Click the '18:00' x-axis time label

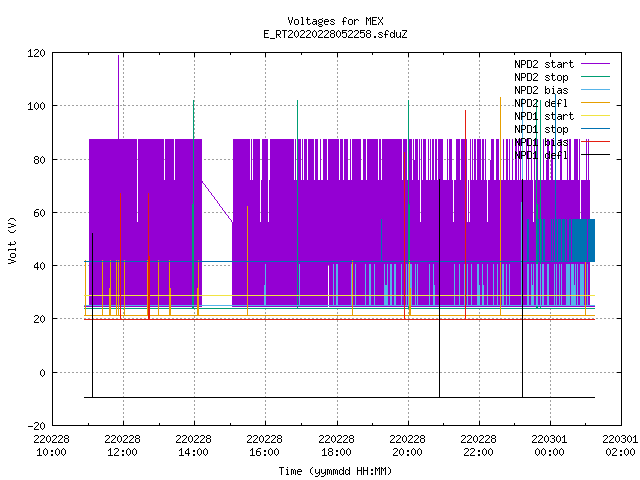click(336, 452)
